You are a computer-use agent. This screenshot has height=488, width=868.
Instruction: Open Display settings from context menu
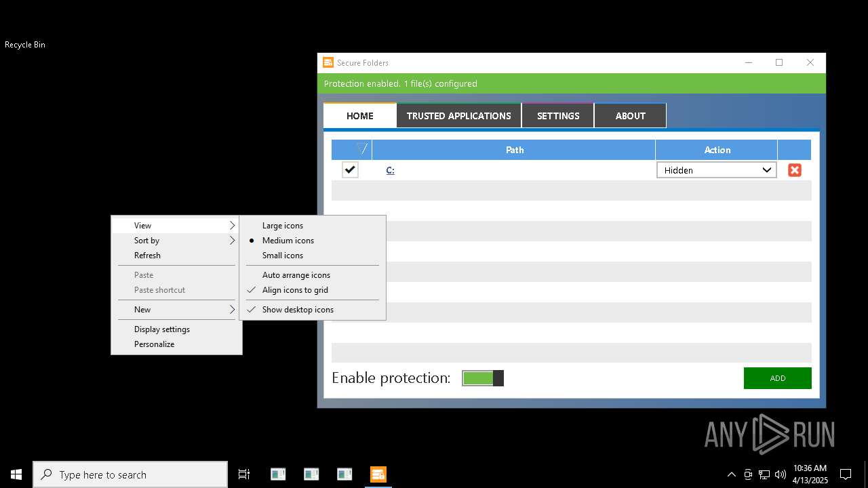(x=176, y=329)
